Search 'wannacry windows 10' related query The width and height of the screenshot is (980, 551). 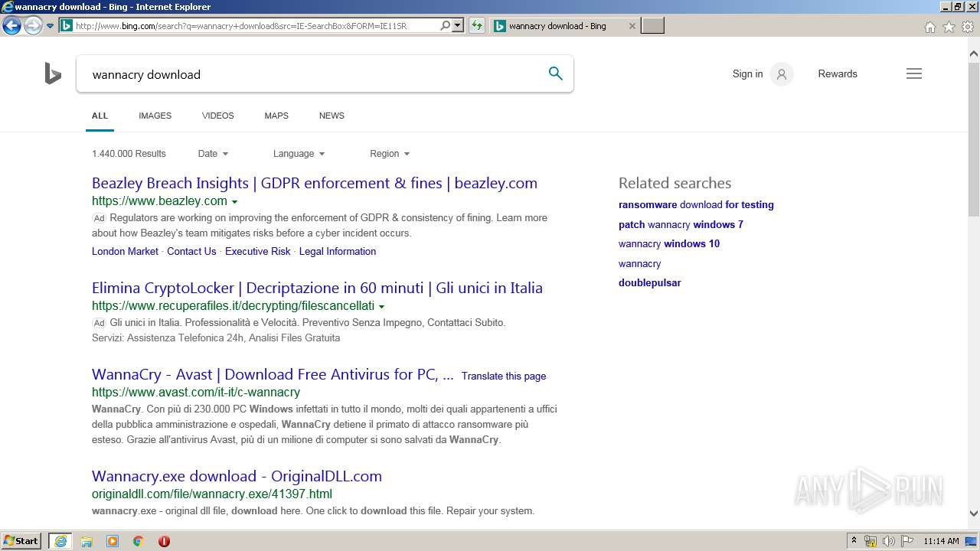[x=669, y=243]
